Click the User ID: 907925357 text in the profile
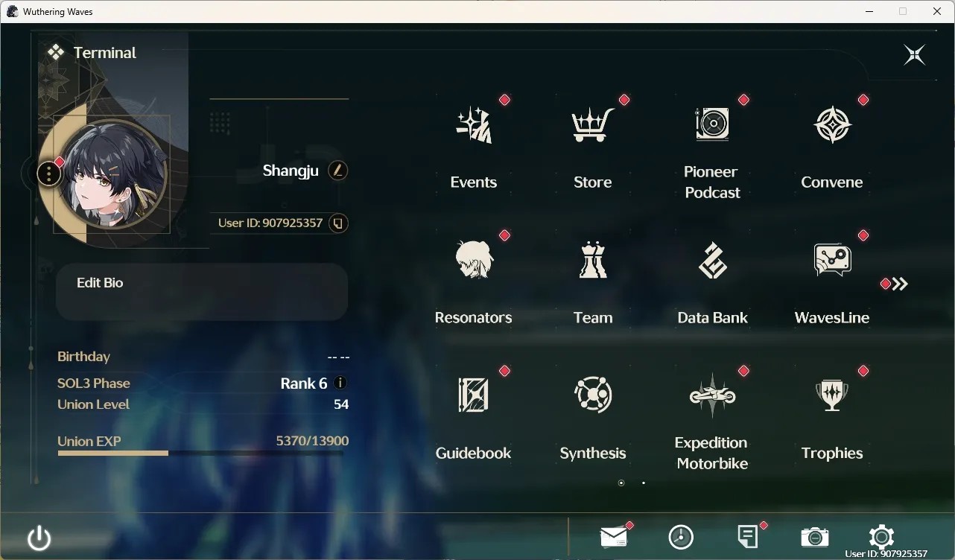This screenshot has width=955, height=560. [270, 223]
